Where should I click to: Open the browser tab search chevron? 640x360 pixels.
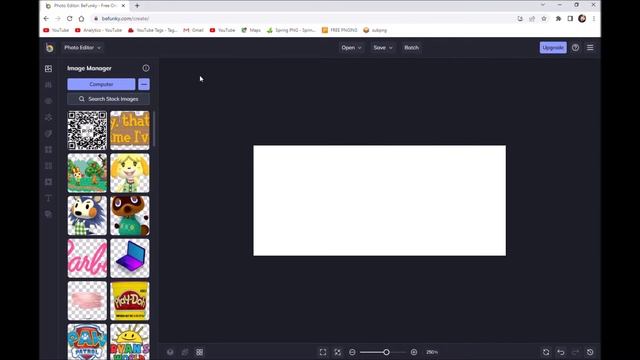coord(543,5)
